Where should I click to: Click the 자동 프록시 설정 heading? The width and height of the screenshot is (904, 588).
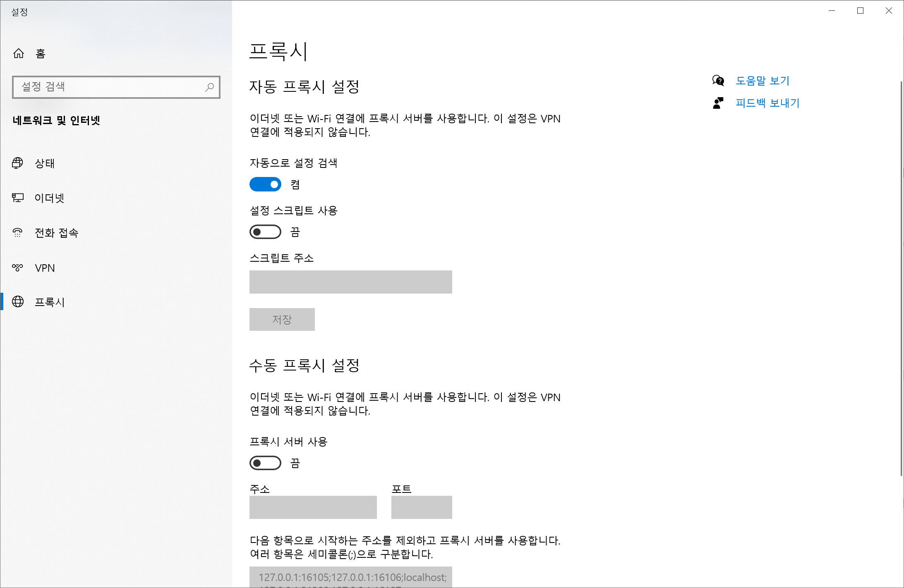coord(305,87)
